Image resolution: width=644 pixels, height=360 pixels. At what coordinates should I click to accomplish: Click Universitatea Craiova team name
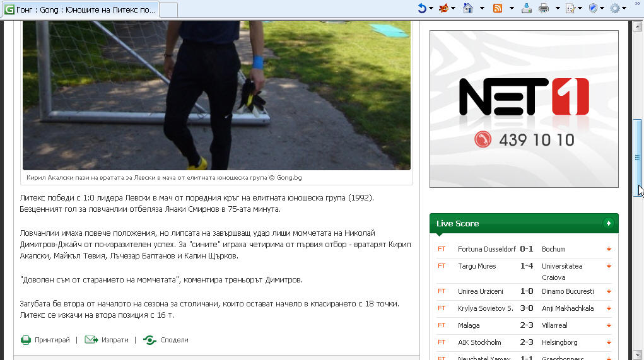pos(562,272)
